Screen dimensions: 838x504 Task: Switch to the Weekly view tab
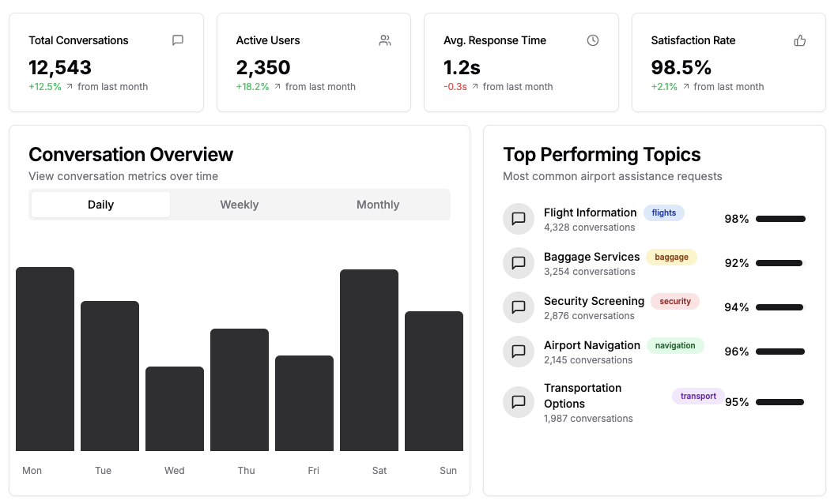point(239,205)
